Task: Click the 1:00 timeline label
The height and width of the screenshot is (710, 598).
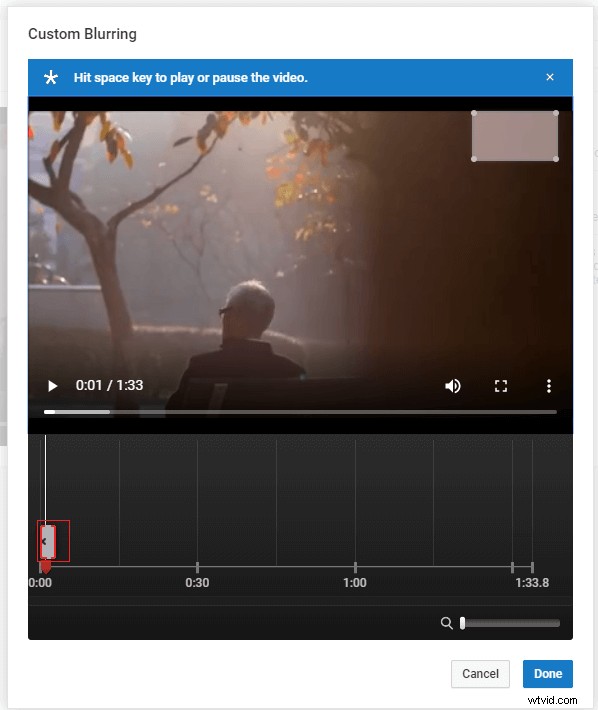Action: 355,582
